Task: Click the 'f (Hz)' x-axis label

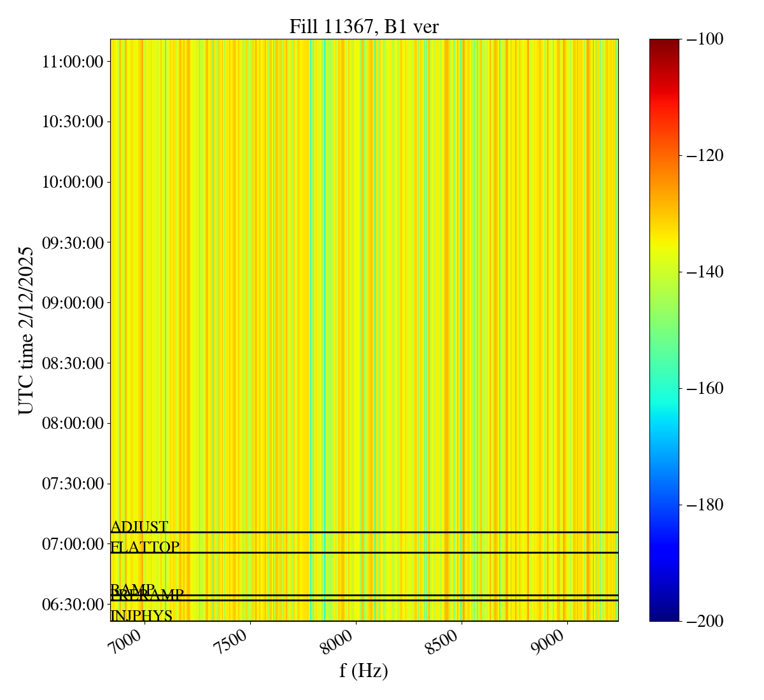Action: click(364, 671)
